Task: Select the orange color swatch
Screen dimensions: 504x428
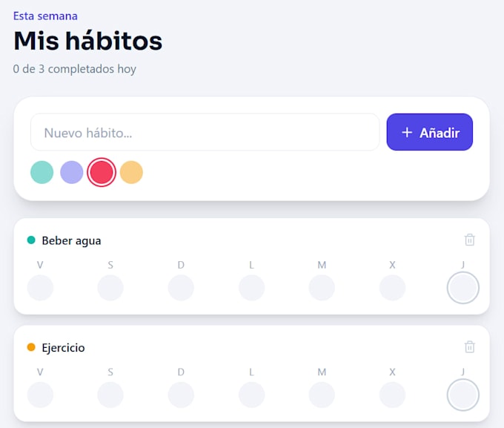Action: 131,172
